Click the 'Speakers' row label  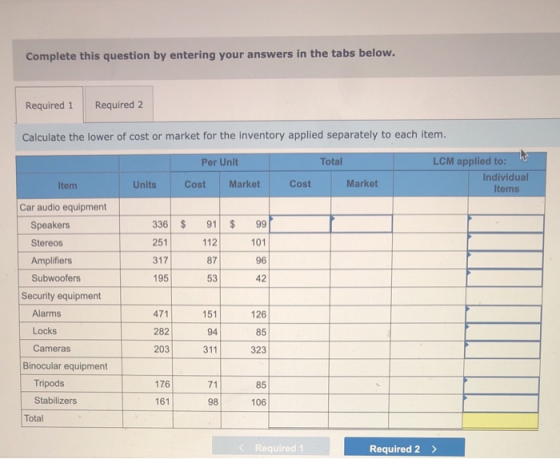click(x=50, y=225)
